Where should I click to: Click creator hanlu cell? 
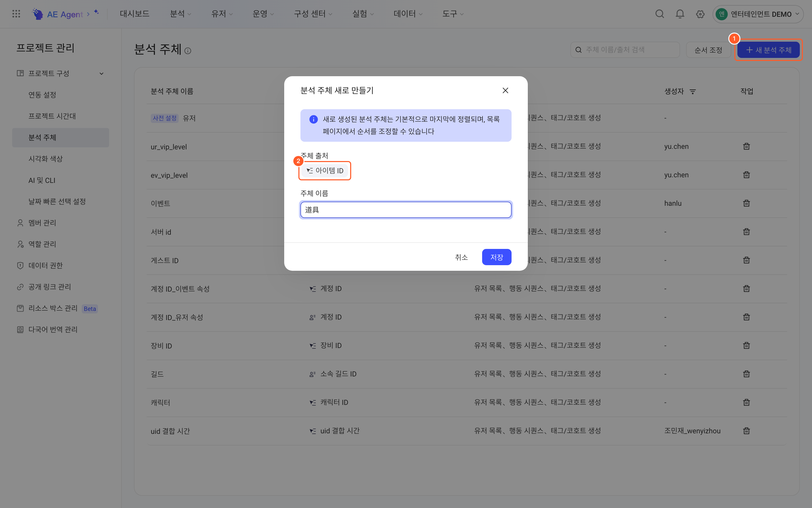click(x=673, y=203)
